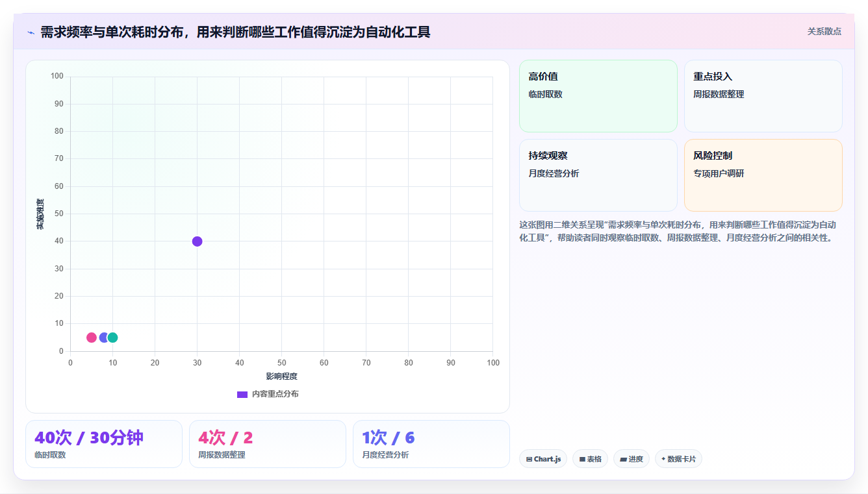
Task: Click 周报数据整理 text in the 重点投入 card
Action: click(x=719, y=94)
